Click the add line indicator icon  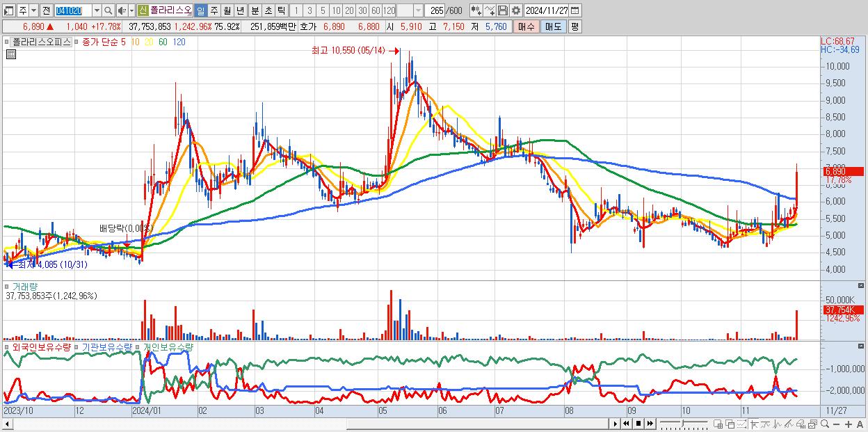coord(490,10)
